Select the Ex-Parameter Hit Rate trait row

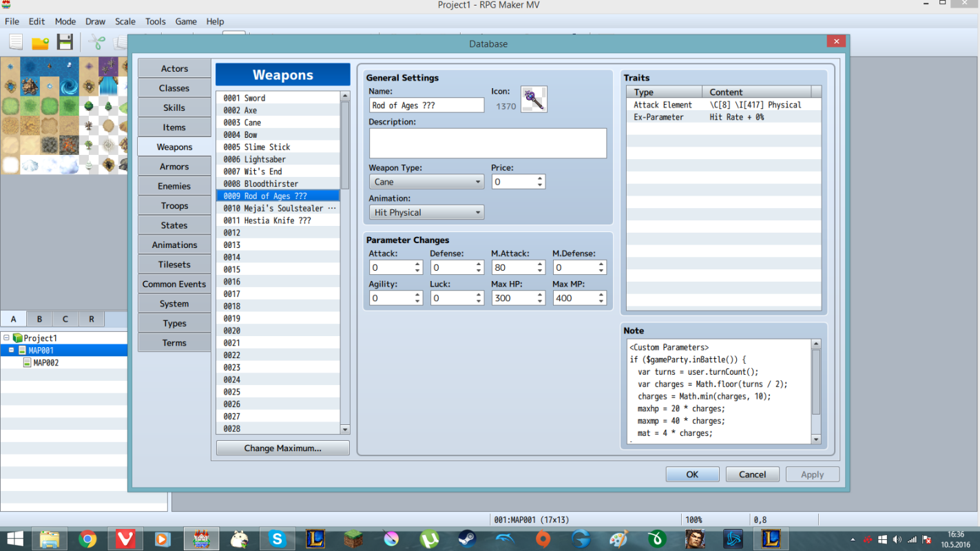point(724,117)
